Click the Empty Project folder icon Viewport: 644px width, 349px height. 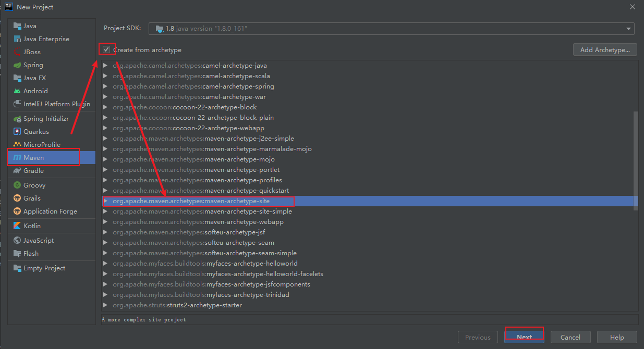17,268
